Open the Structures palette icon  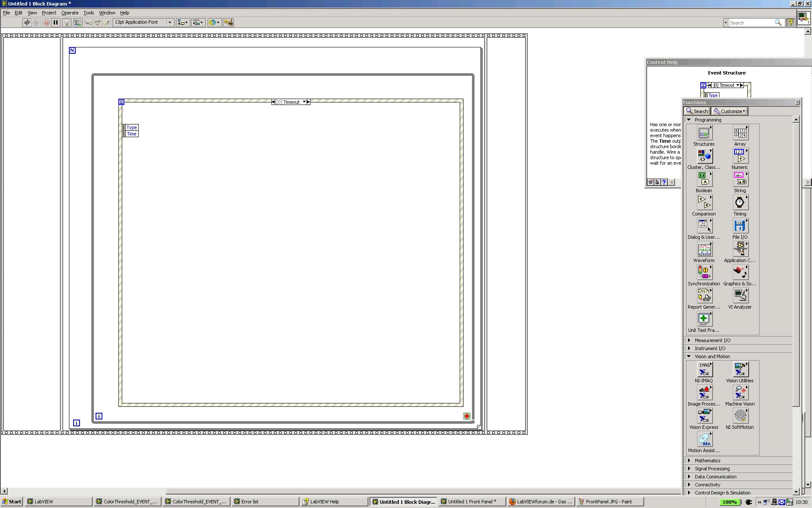(x=704, y=133)
